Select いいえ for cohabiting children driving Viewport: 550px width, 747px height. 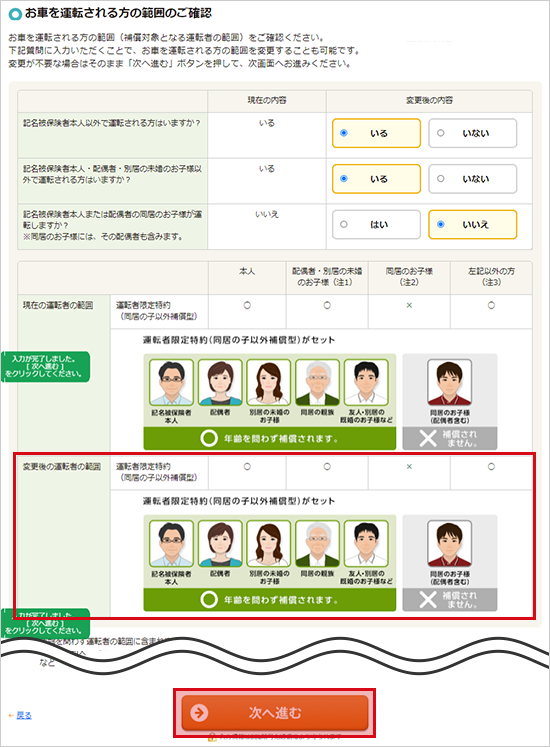(472, 224)
